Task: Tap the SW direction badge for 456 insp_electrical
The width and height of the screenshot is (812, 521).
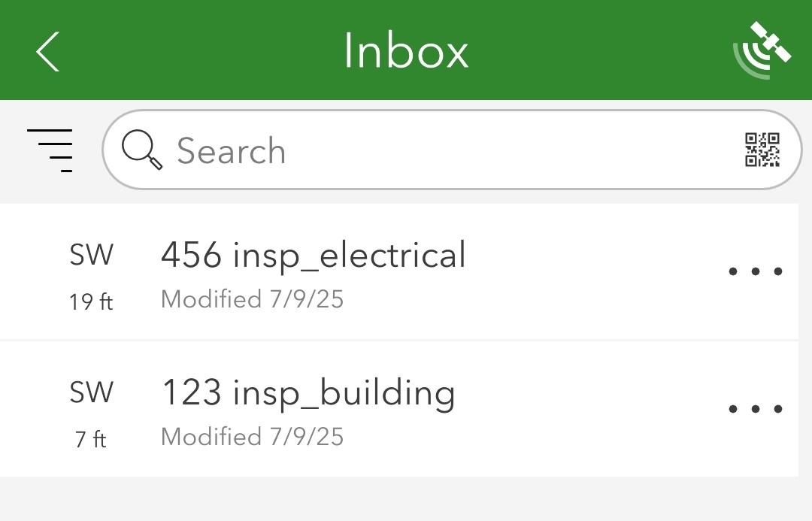Action: click(91, 254)
